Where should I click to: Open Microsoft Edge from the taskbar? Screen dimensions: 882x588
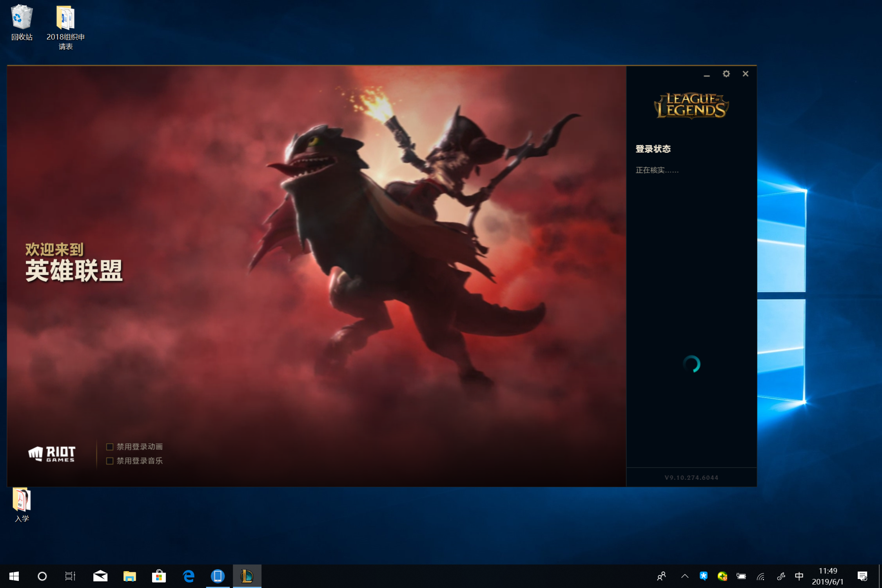coord(189,576)
